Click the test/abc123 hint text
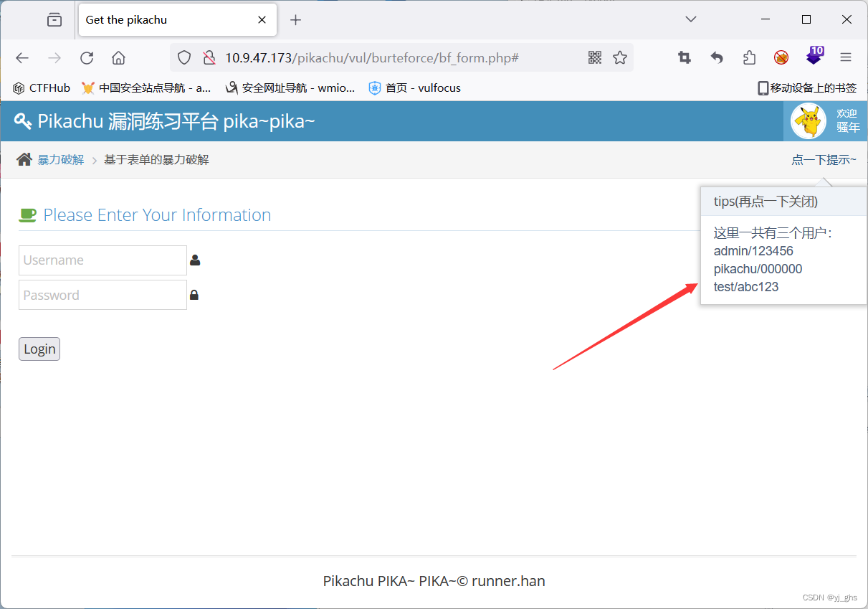Screen dimensions: 868x609 pos(746,287)
